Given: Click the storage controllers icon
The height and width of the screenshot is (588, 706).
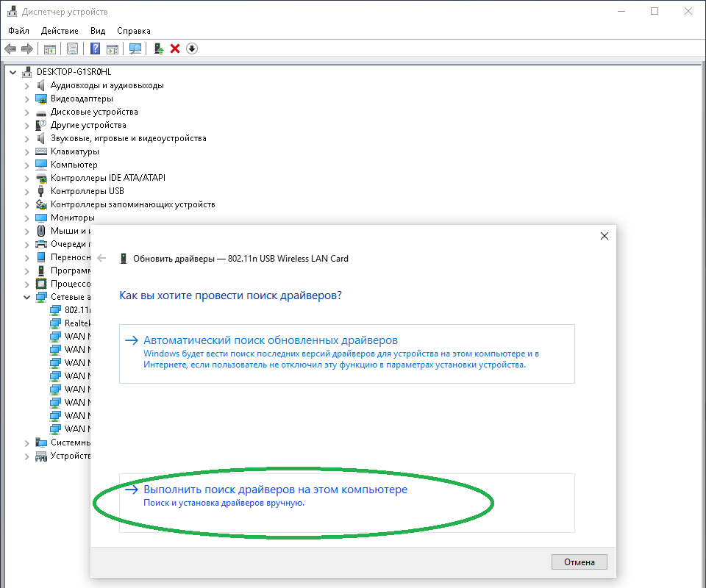Looking at the screenshot, I should point(41,204).
